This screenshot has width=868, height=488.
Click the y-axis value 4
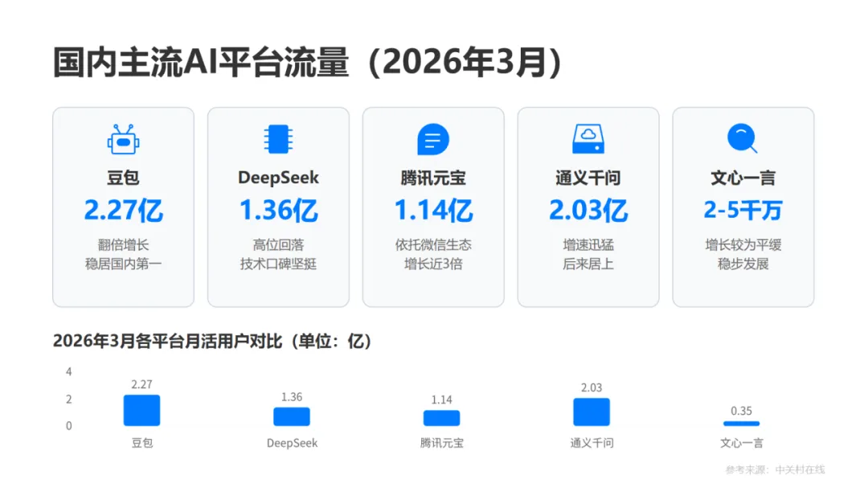click(68, 371)
